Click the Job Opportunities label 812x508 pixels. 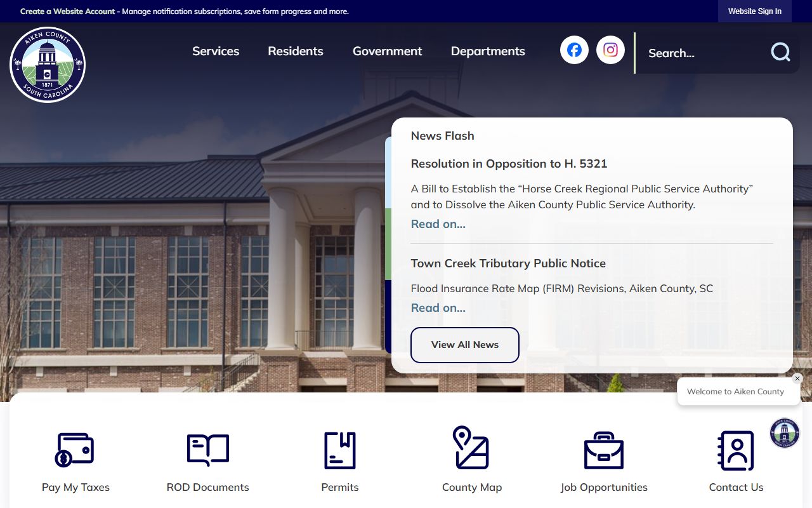[604, 488]
